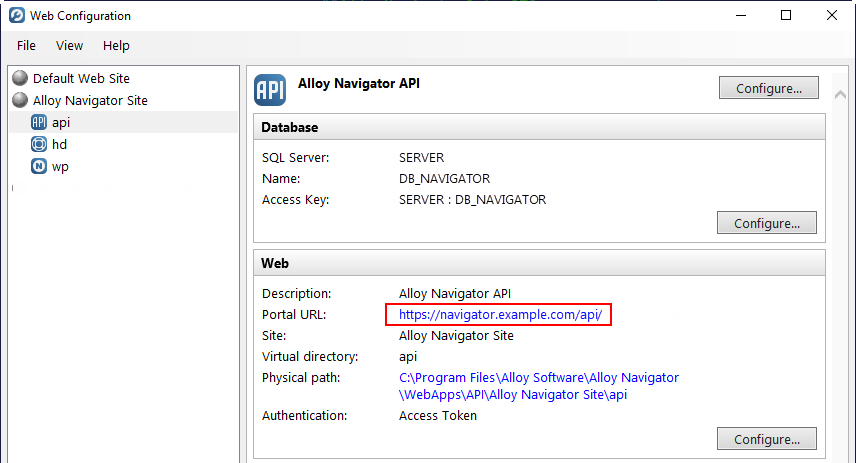Select Alloy Navigator Site tree item

[x=90, y=100]
